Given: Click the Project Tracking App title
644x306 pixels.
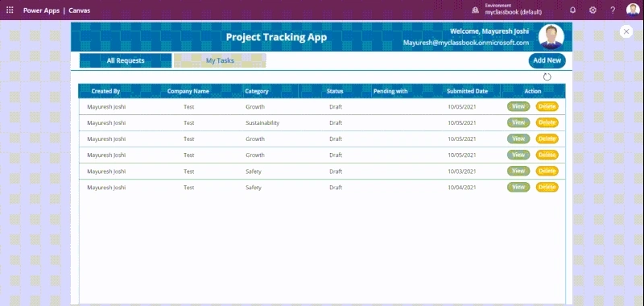Looking at the screenshot, I should click(276, 37).
